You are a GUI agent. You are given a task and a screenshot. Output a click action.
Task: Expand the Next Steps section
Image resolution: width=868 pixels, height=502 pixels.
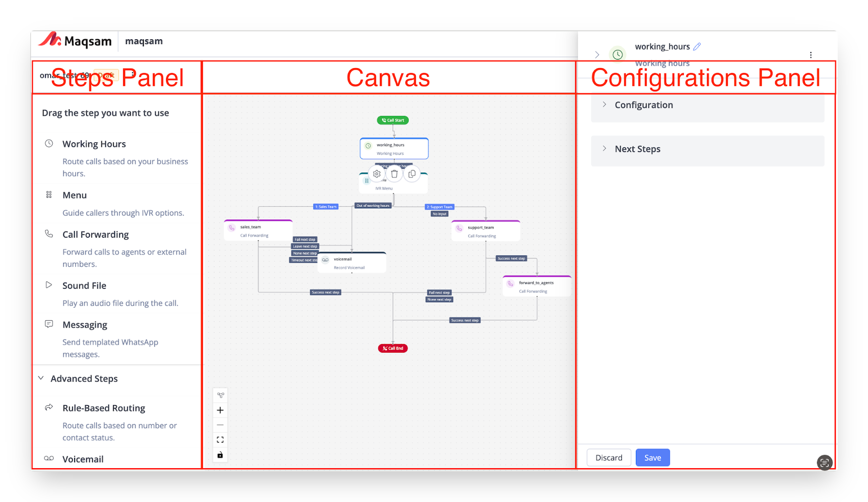pyautogui.click(x=637, y=149)
